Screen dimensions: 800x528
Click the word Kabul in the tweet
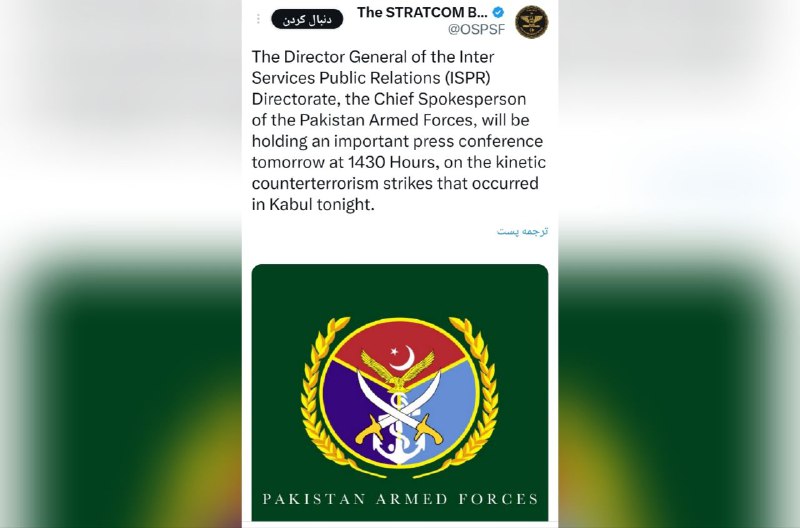pos(290,204)
